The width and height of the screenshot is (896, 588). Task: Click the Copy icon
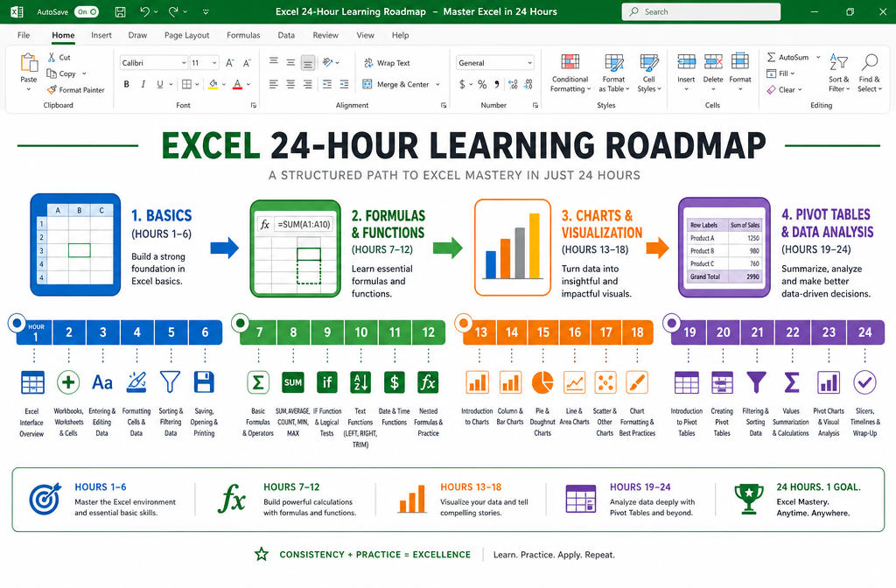tap(52, 73)
